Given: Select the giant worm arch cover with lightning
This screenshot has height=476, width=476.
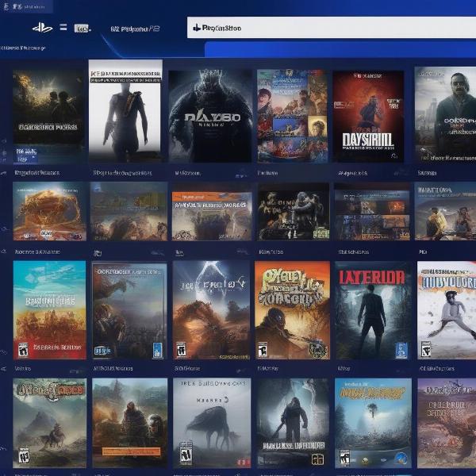Looking at the screenshot, I should 211,310.
